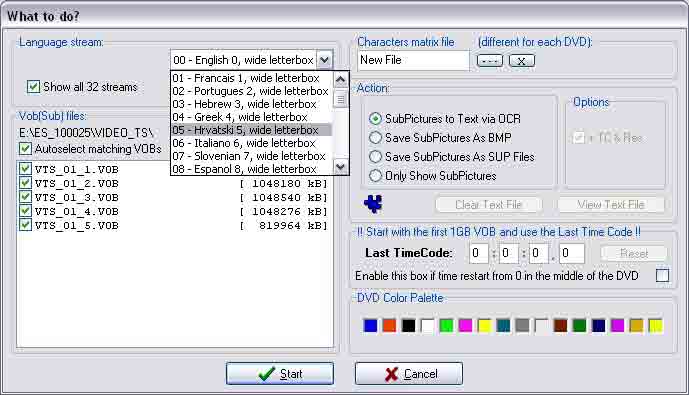689x395 pixels.
Task: Pick the gray palette swatch
Action: 522,326
